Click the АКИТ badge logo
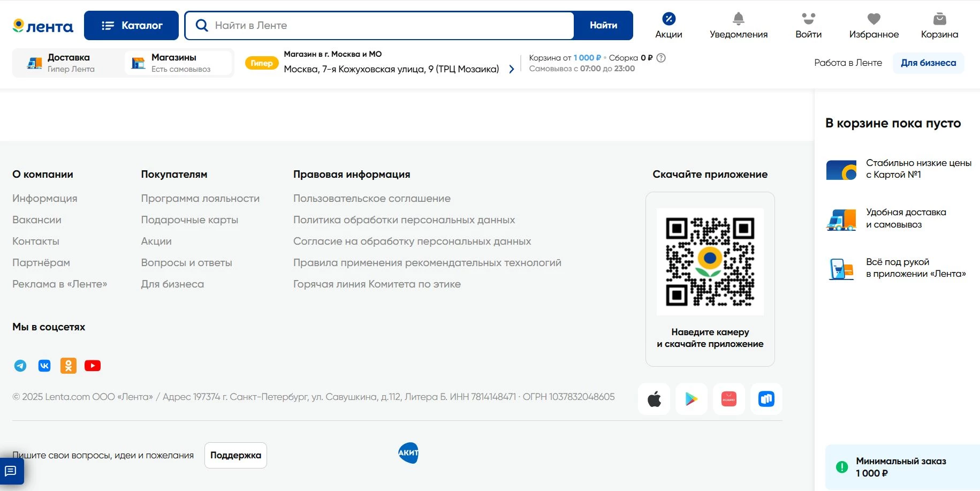This screenshot has width=980, height=491. tap(408, 453)
